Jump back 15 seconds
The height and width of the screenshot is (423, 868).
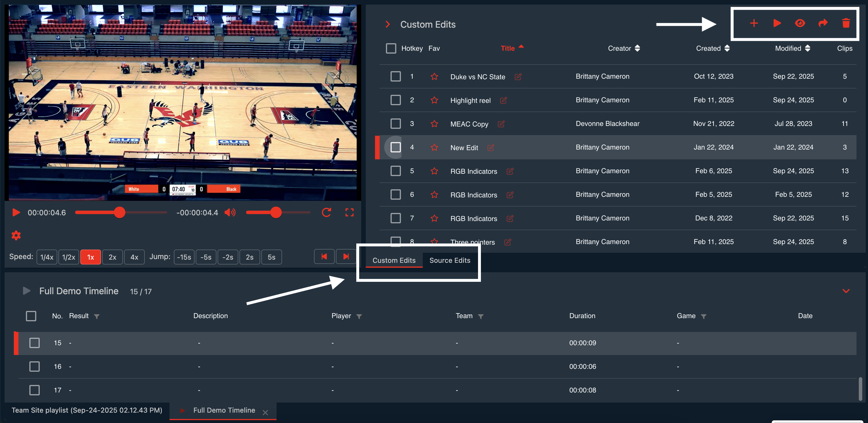[x=184, y=257]
